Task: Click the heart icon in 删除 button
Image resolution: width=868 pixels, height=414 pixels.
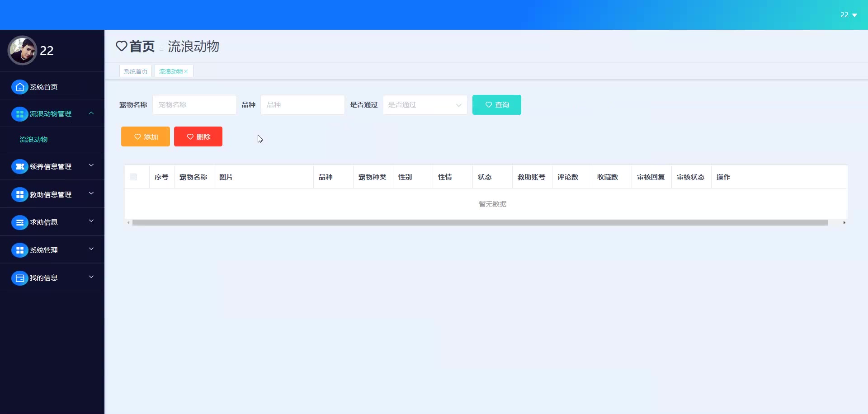Action: point(190,136)
